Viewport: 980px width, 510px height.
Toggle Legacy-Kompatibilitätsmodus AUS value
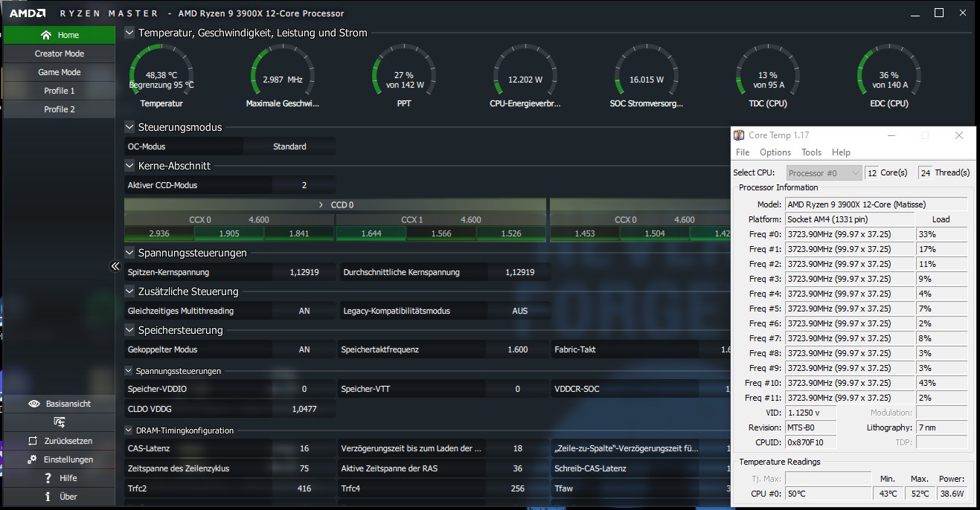coord(519,311)
